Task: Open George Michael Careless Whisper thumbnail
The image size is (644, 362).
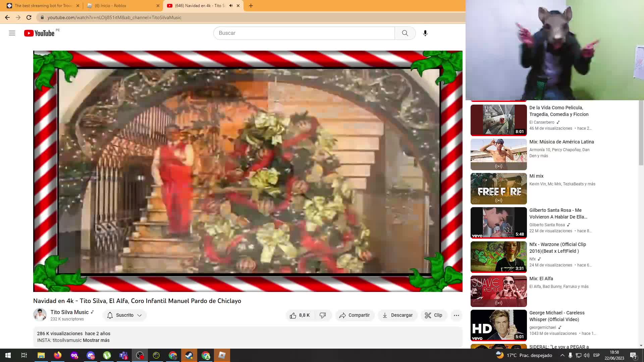Action: [499, 325]
